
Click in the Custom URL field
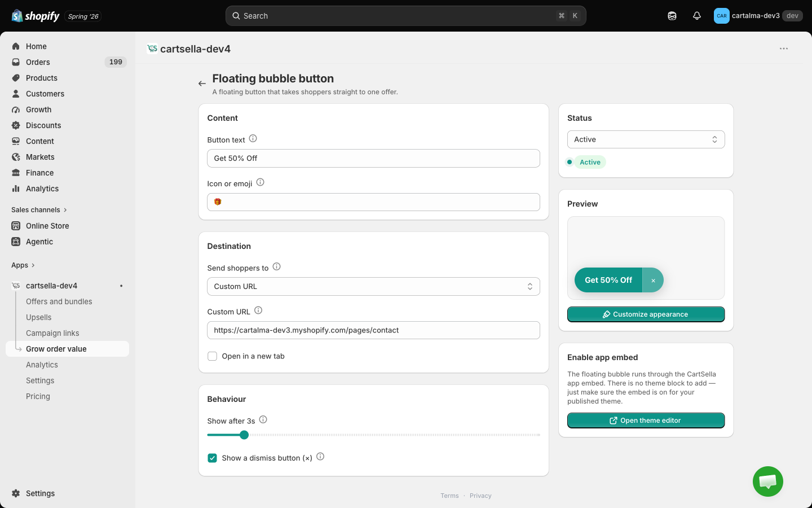click(x=373, y=330)
